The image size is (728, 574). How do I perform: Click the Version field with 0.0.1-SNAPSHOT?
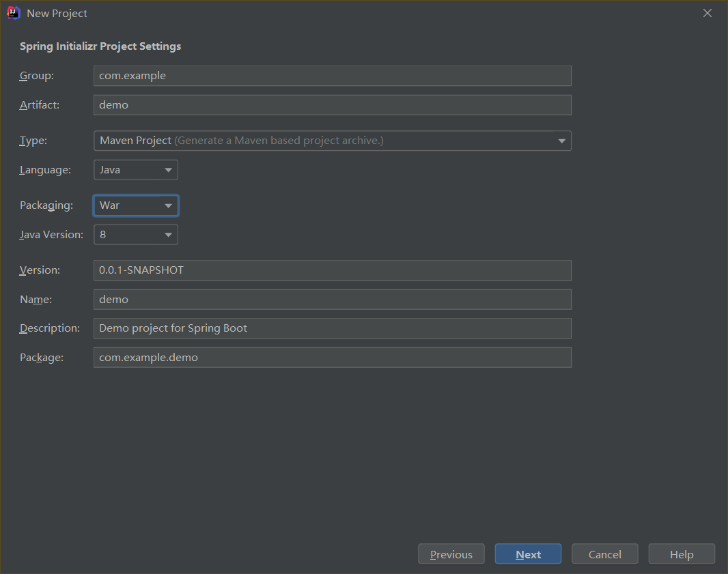[332, 270]
